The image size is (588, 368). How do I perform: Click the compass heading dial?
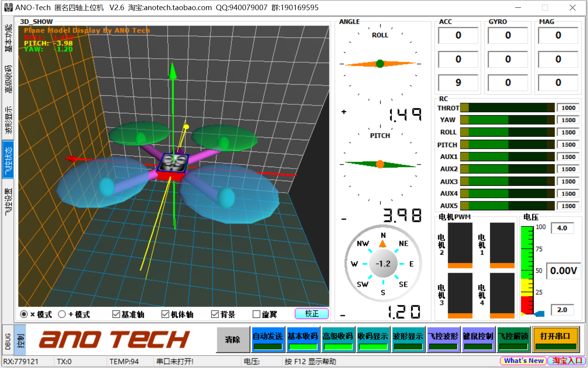tap(383, 264)
